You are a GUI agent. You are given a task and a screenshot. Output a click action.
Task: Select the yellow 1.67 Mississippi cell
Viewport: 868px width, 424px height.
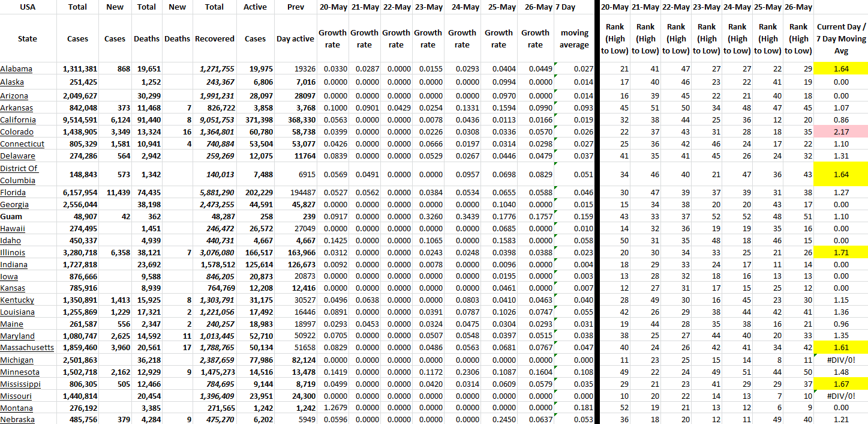(x=841, y=384)
